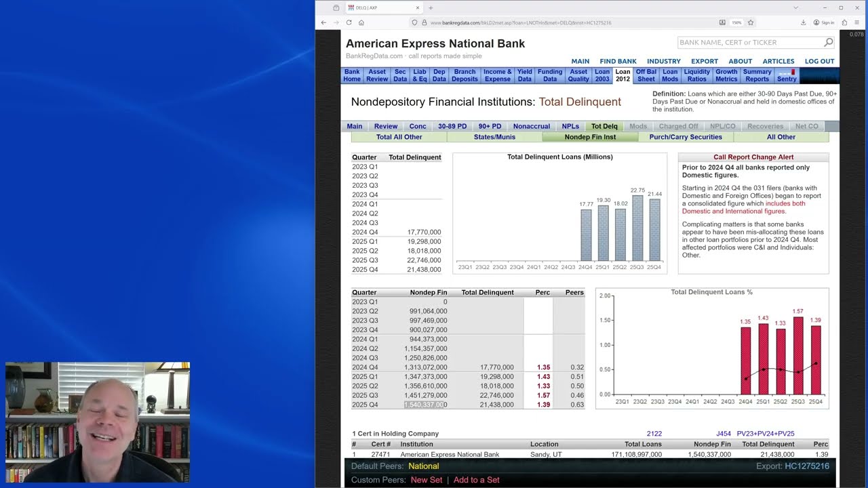The image size is (868, 488).
Task: Open the browser hamburger menu
Action: [x=856, y=22]
